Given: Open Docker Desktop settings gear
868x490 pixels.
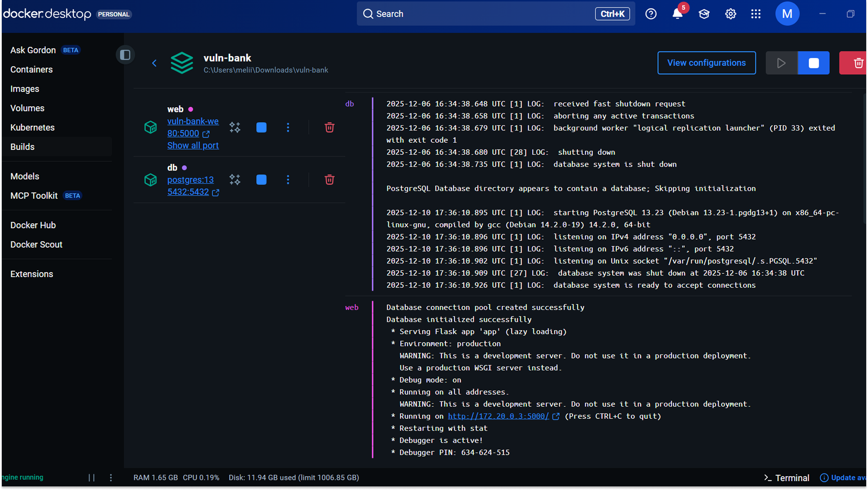Looking at the screenshot, I should coord(730,14).
